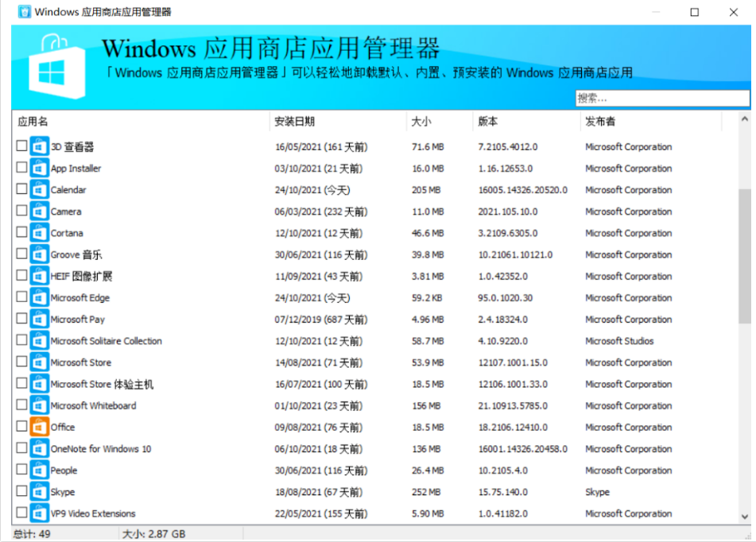Focus the 搜索 search box
The image size is (756, 542).
[x=662, y=99]
